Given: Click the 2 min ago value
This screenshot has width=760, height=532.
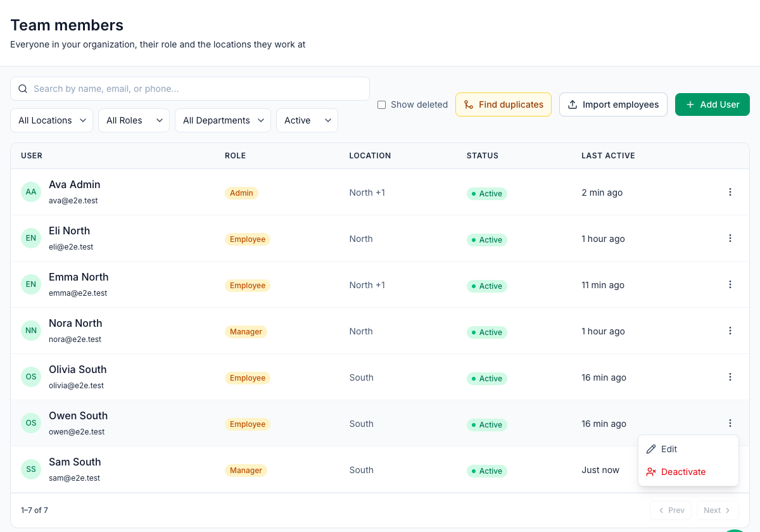Looking at the screenshot, I should pyautogui.click(x=602, y=193).
